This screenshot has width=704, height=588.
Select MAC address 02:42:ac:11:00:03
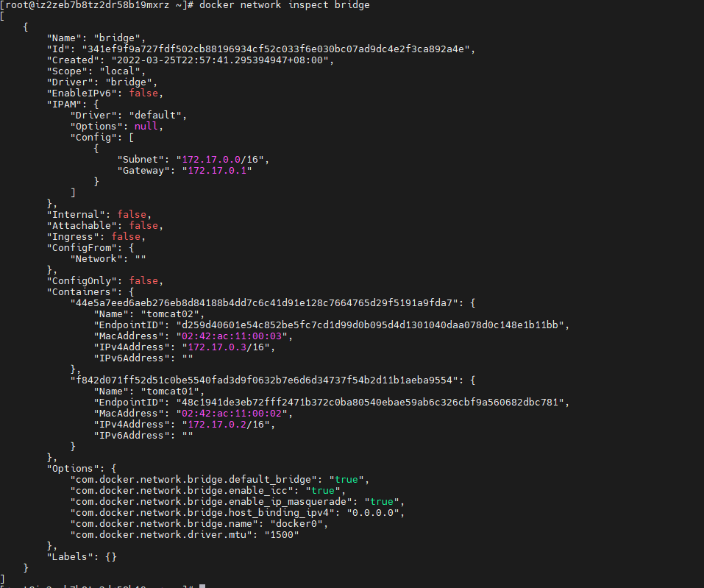[232, 336]
